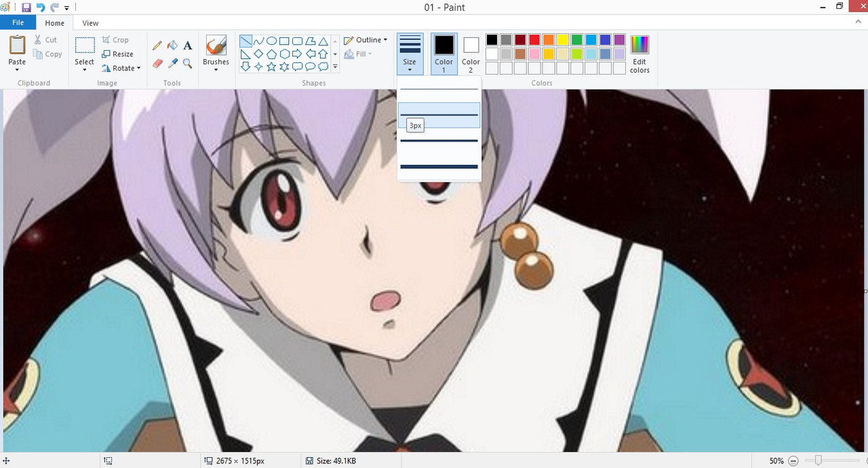
Task: Pick the Color picker eyedropper tool
Action: point(172,63)
